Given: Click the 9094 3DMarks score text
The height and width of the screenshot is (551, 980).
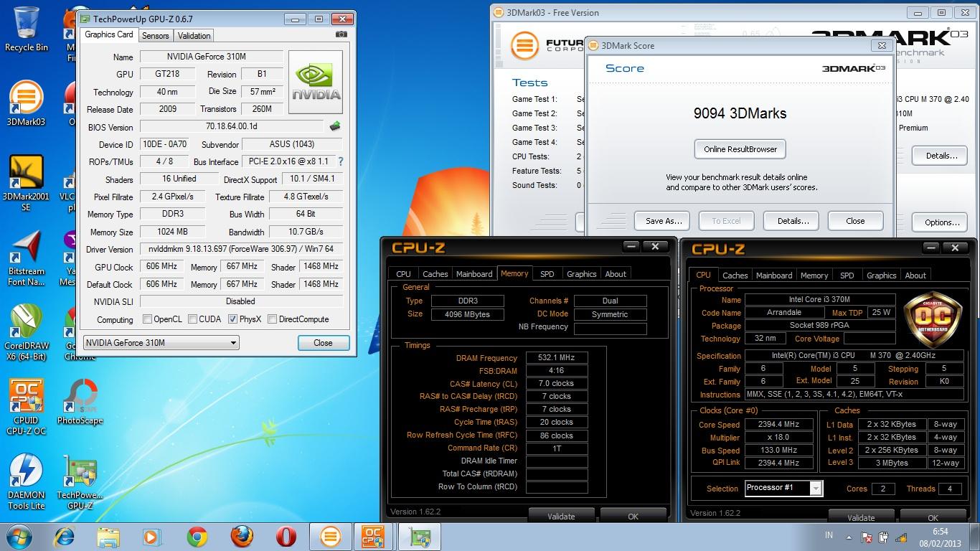Looking at the screenshot, I should 740,113.
